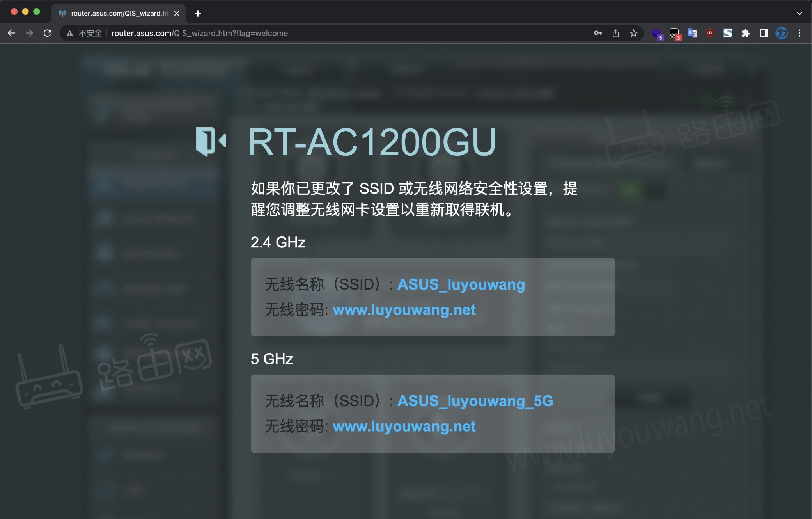The image size is (812, 519).
Task: Select the purple extension with badge 5
Action: pos(658,33)
